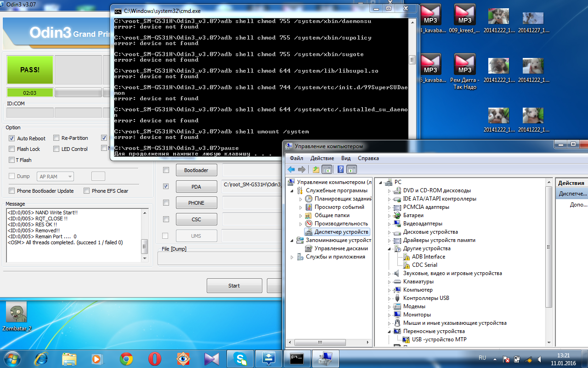588x368 pixels.
Task: Collapse the Другие устройства device category
Action: (390, 248)
